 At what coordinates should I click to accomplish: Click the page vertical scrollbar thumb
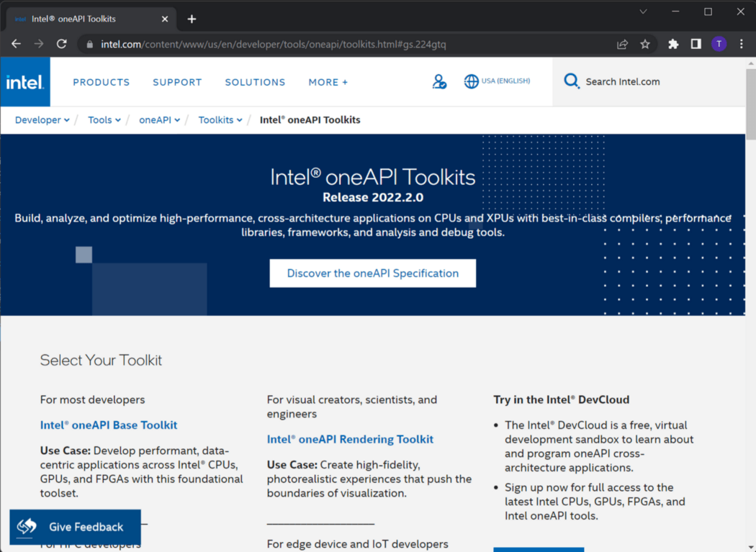[x=751, y=104]
